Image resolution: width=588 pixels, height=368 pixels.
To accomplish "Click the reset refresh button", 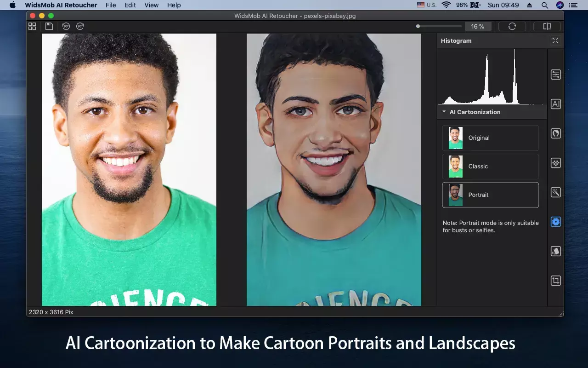I will tap(512, 27).
